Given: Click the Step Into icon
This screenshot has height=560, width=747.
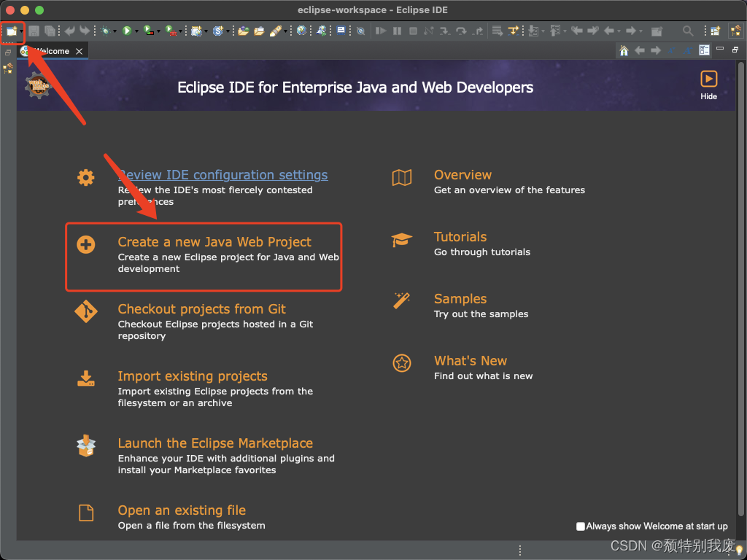Looking at the screenshot, I should coord(444,31).
